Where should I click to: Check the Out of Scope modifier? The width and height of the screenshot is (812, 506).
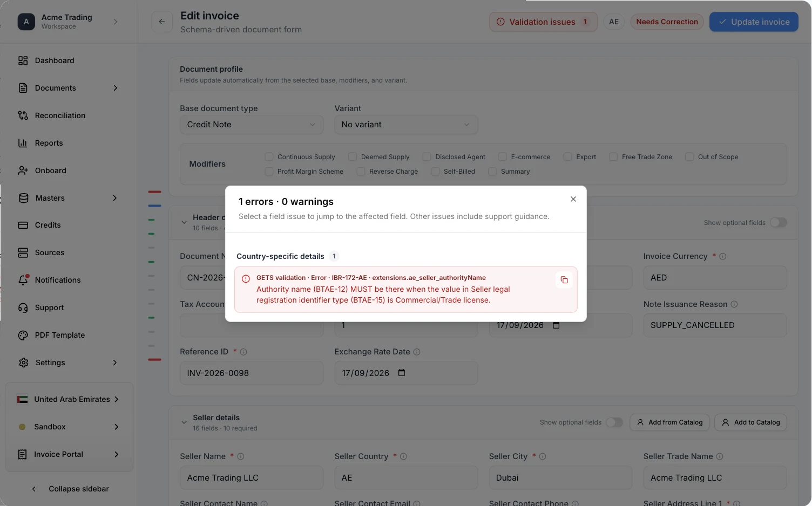click(689, 156)
